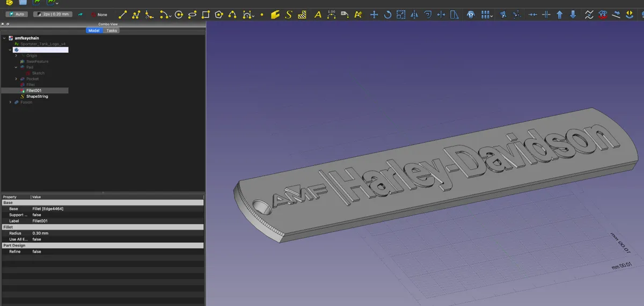
Task: Select BaseFeature in model tree
Action: click(37, 61)
